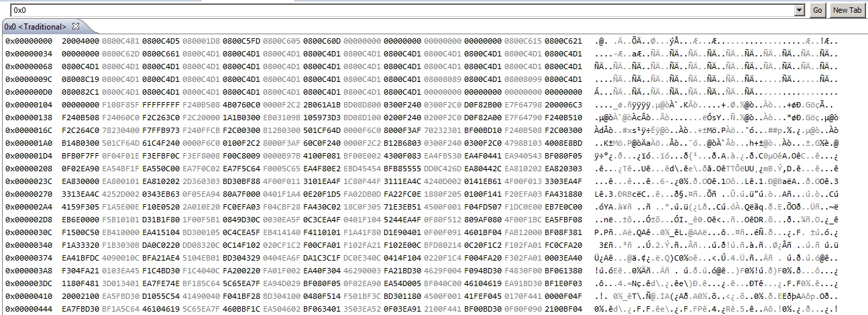Select the 0x0 <Traditional> rendering tab

[36, 27]
